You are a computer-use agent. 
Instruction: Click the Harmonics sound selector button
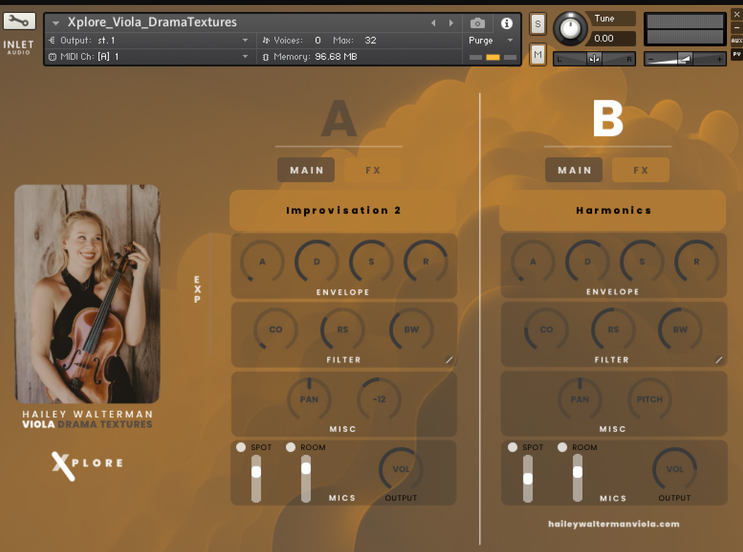pos(613,211)
